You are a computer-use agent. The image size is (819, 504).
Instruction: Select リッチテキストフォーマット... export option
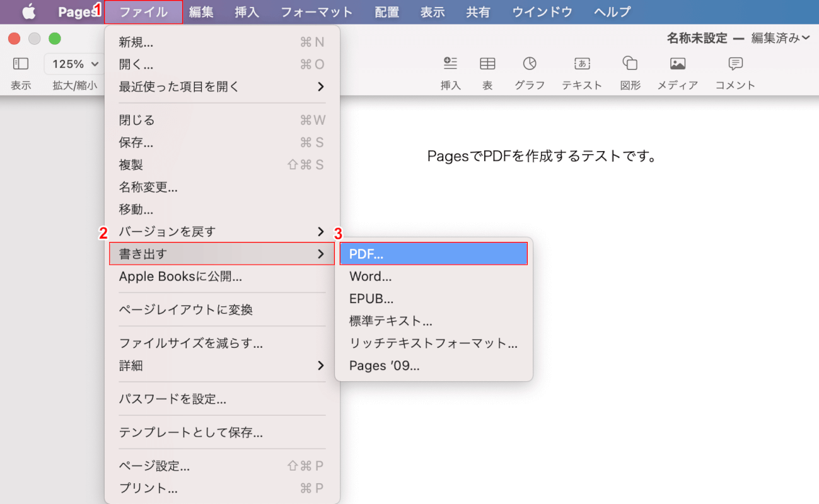coord(434,343)
